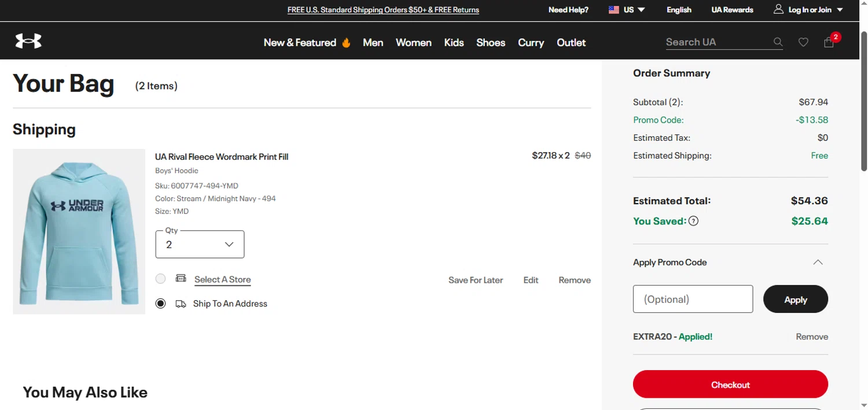
Task: Open the US country selector dropdown
Action: (x=627, y=10)
